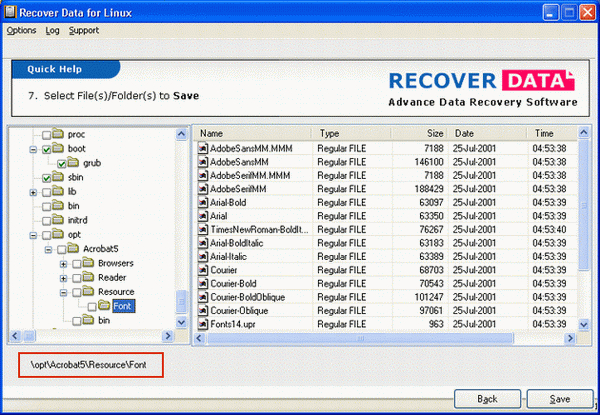Click the TimesNewRoman-BoldIt file icon
The image size is (600, 415).
click(x=202, y=229)
